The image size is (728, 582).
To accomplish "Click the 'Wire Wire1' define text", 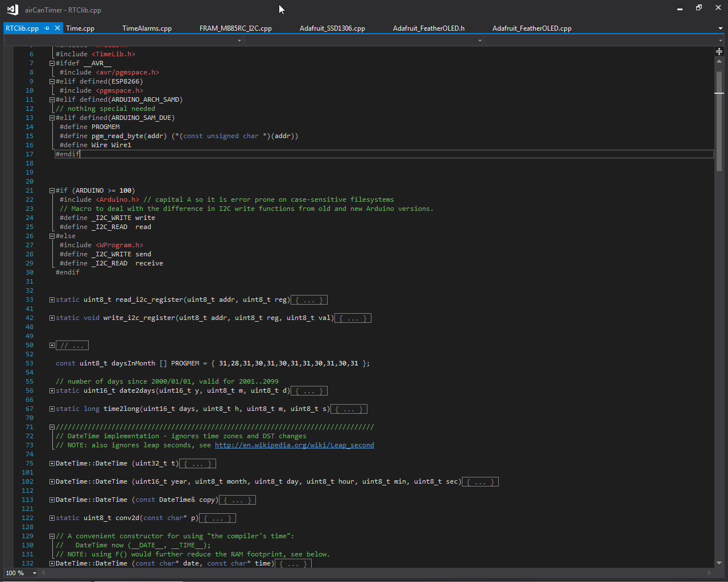I will coord(111,145).
